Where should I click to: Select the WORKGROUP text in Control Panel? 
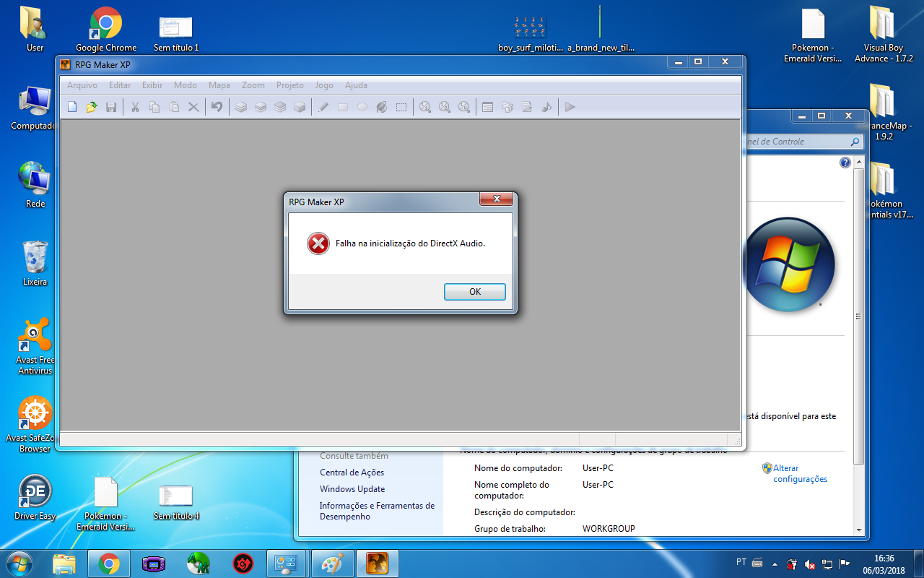point(609,529)
